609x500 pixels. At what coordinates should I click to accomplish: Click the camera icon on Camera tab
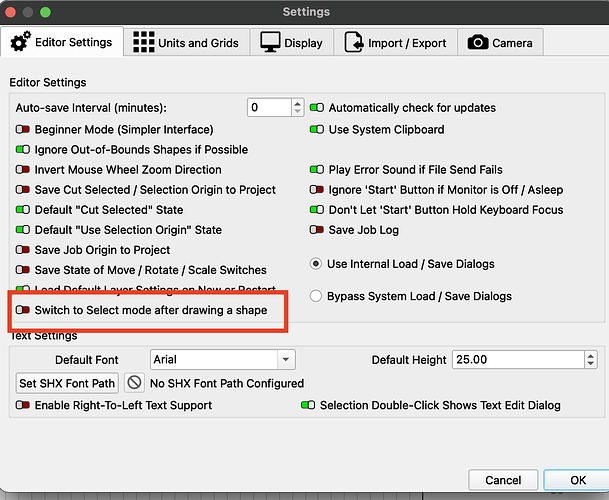tap(478, 42)
